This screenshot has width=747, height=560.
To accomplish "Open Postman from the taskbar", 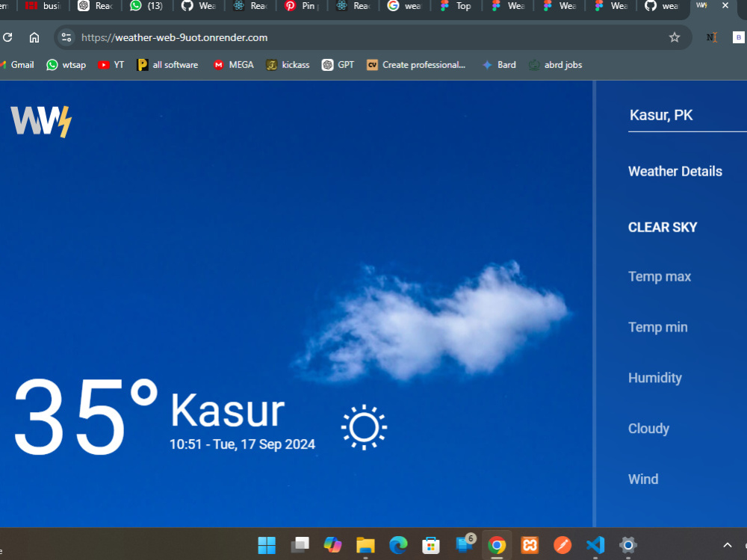I will (x=562, y=545).
